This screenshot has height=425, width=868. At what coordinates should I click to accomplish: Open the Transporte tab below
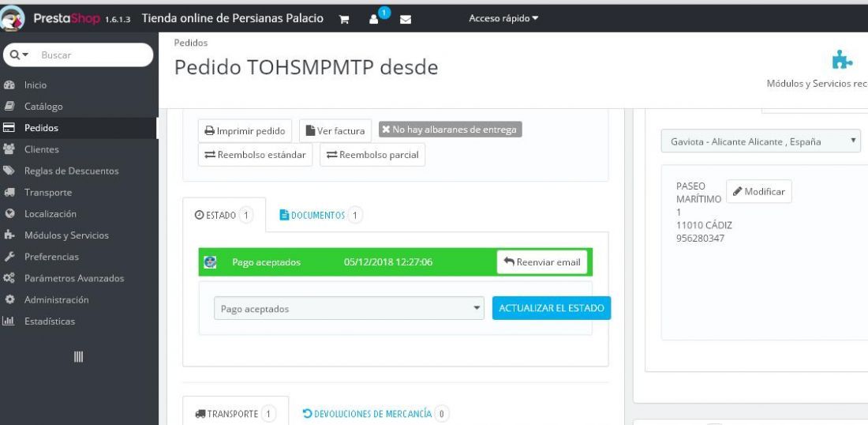pyautogui.click(x=235, y=413)
